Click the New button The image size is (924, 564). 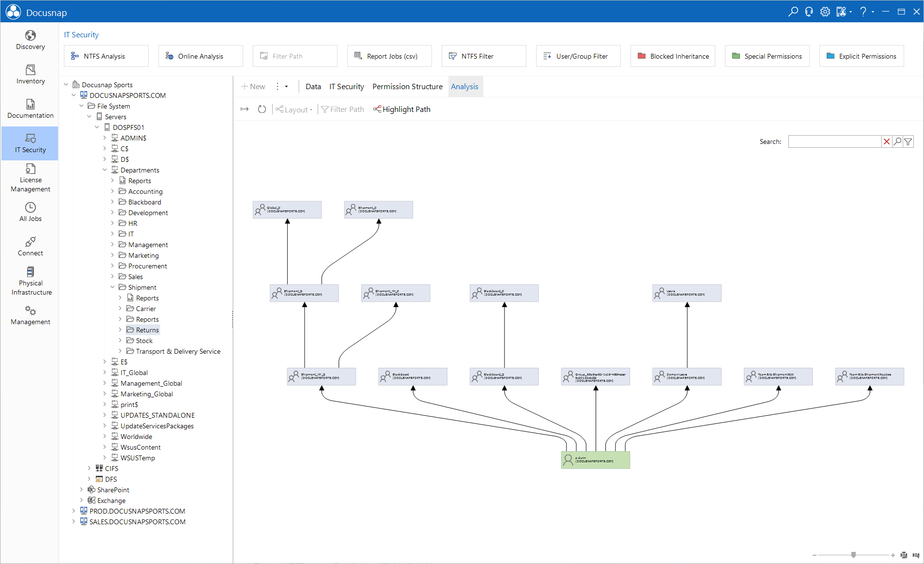tap(253, 86)
